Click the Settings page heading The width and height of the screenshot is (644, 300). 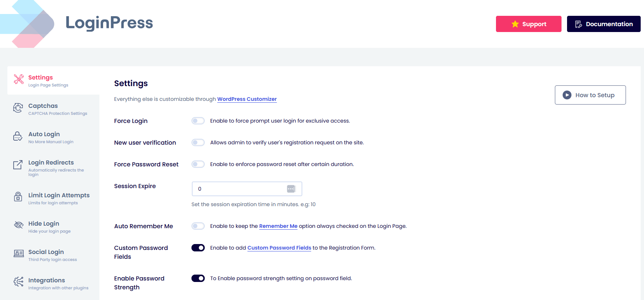[x=131, y=84]
